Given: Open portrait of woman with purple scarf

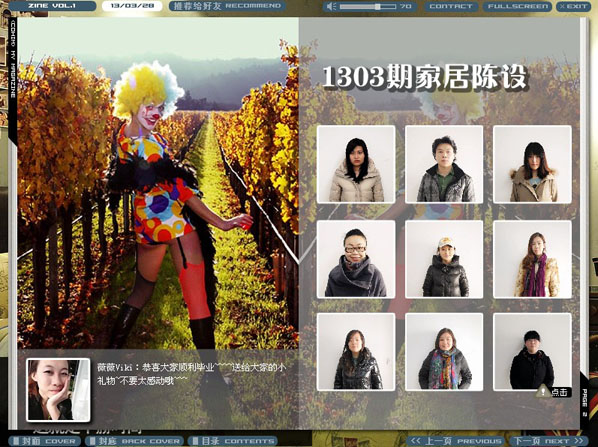Looking at the screenshot, I should (x=532, y=259).
